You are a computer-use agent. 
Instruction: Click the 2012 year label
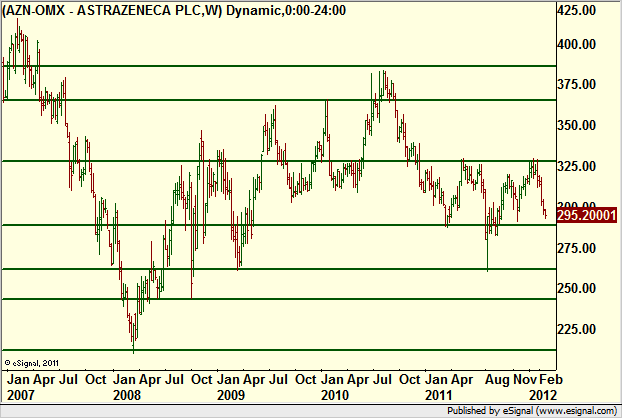543,395
